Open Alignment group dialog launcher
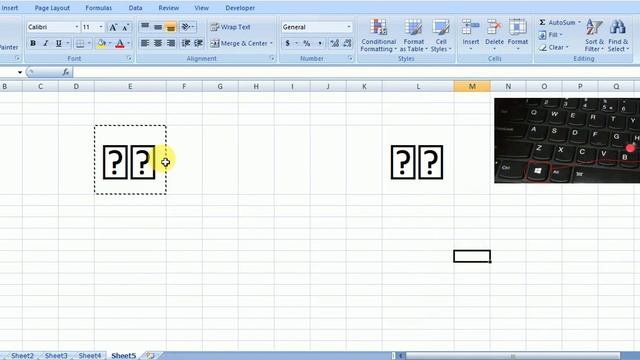640x360 pixels. [272, 58]
